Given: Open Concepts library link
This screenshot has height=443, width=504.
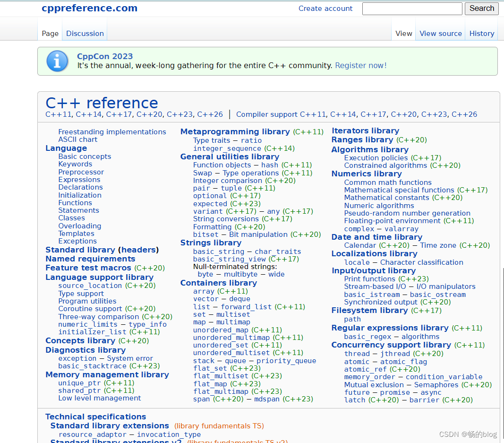Looking at the screenshot, I should [x=80, y=341].
